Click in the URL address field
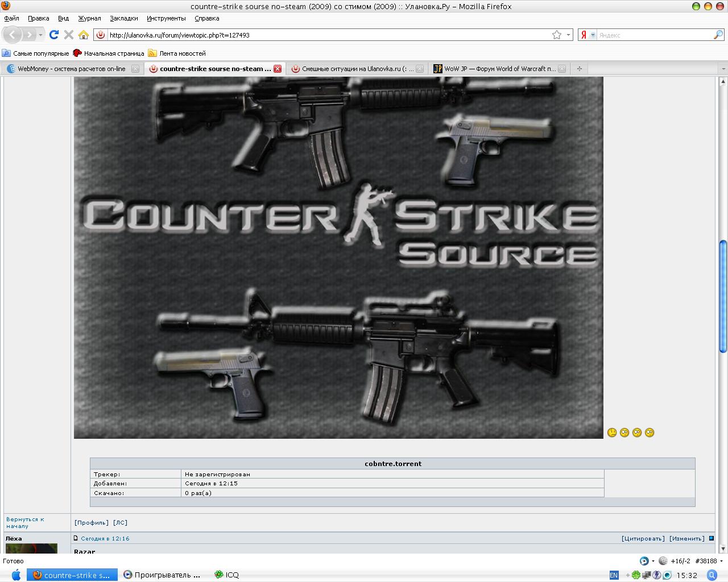Screen dimensions: 728x582 324,35
